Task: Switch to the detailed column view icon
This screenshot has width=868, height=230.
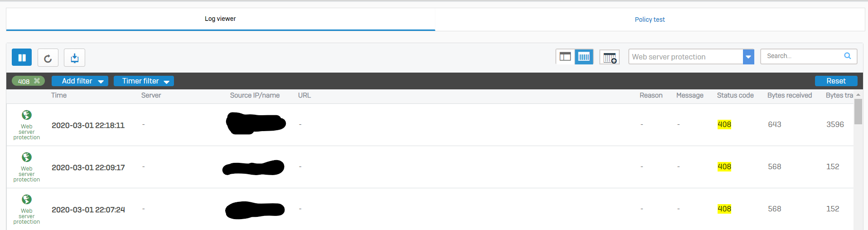Action: tap(584, 57)
